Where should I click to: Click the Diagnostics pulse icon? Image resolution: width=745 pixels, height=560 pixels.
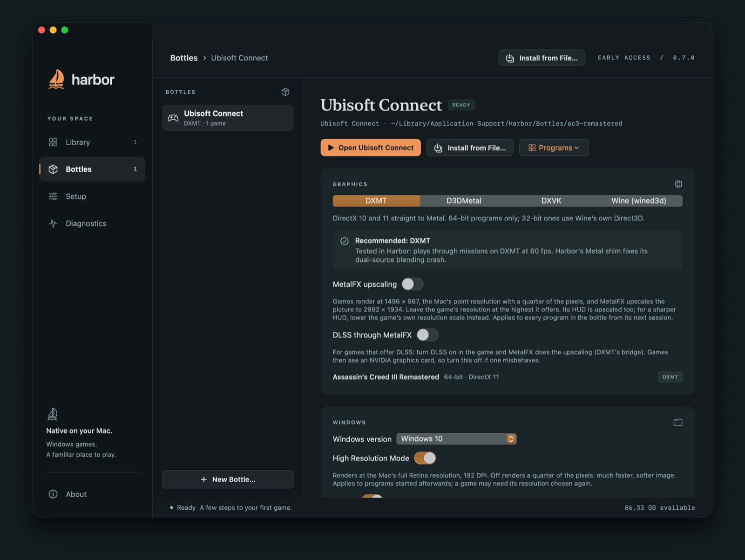(x=53, y=223)
